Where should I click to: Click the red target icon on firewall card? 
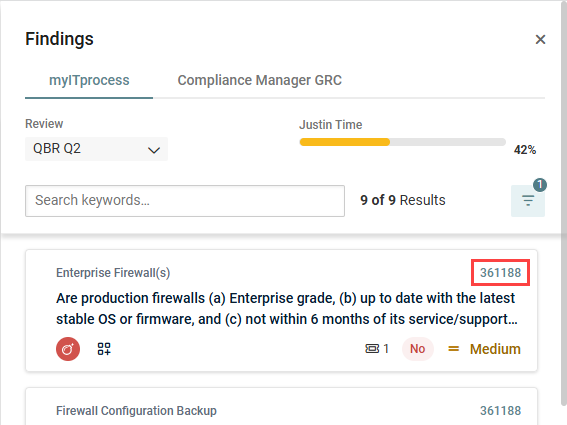point(68,349)
